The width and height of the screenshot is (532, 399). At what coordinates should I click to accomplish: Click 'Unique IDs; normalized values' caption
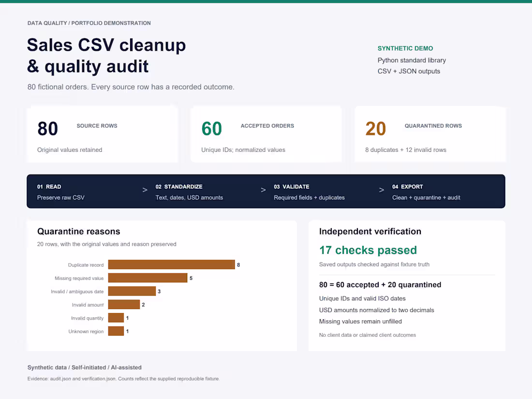pos(243,150)
